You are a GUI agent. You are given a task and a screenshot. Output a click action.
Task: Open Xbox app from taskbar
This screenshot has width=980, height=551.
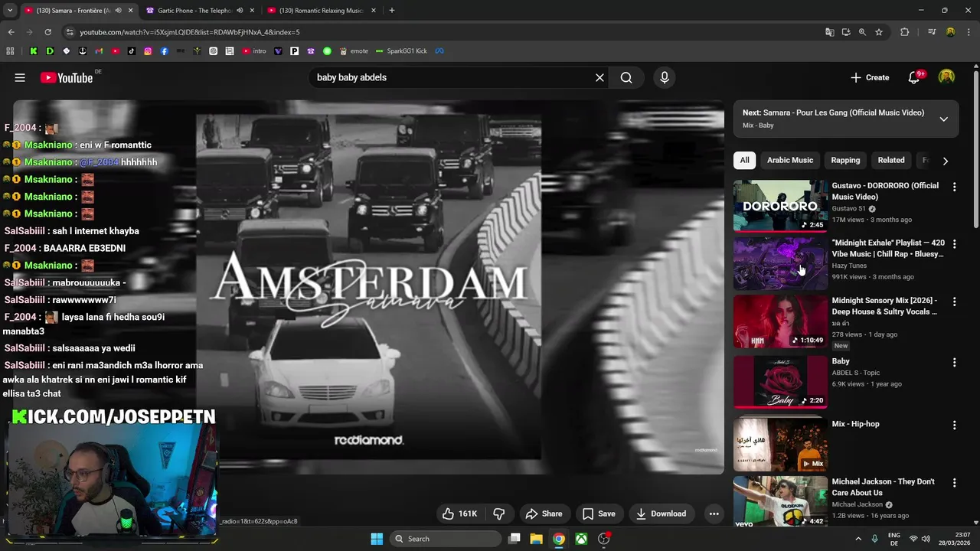pyautogui.click(x=582, y=539)
